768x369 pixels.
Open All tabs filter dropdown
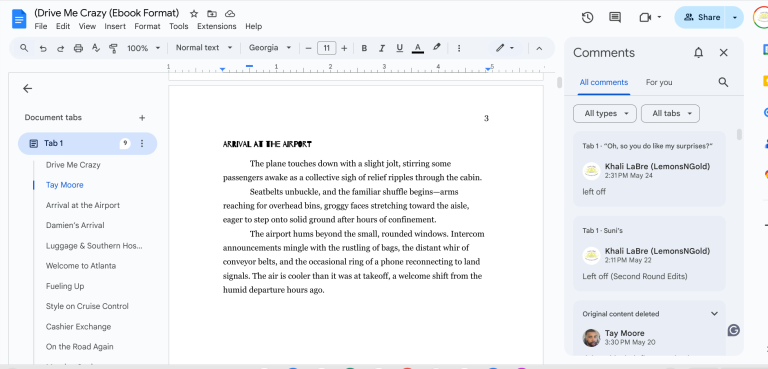(670, 113)
